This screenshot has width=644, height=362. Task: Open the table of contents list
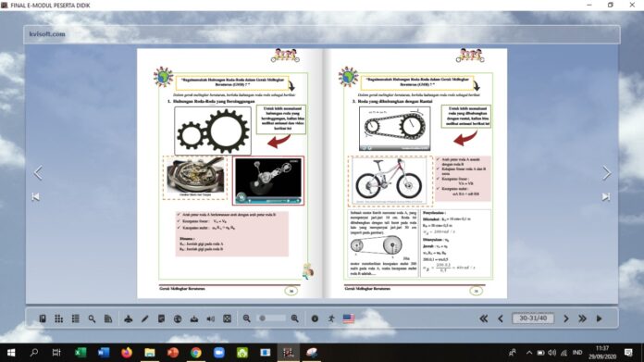pyautogui.click(x=76, y=318)
